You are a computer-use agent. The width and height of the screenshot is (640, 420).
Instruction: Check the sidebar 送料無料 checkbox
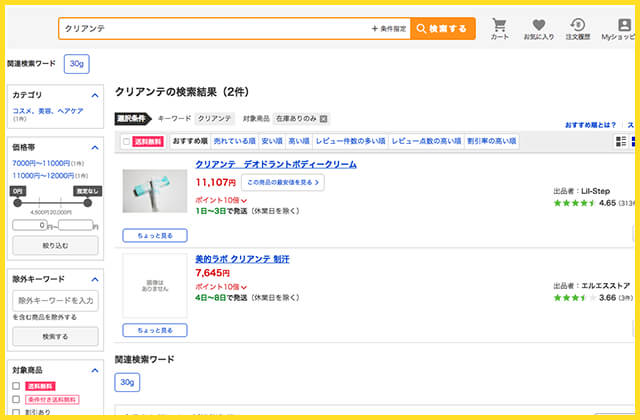coord(16,386)
